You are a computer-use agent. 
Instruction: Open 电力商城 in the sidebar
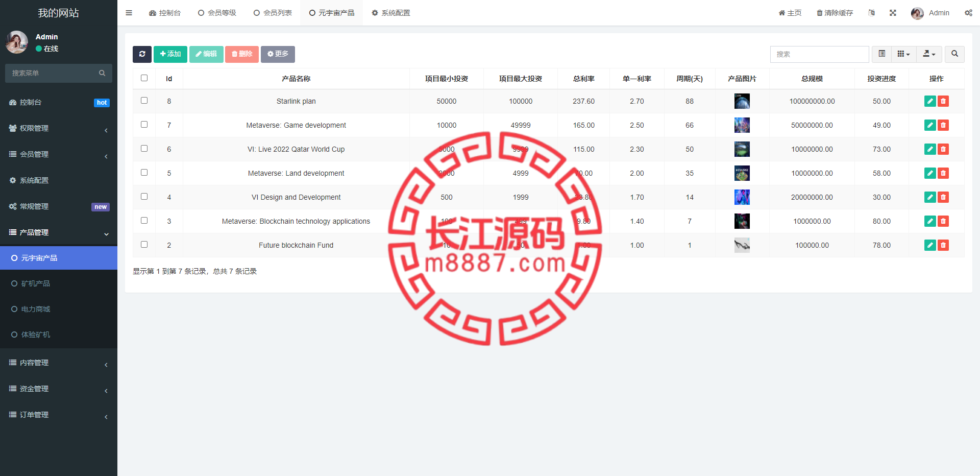click(59, 309)
